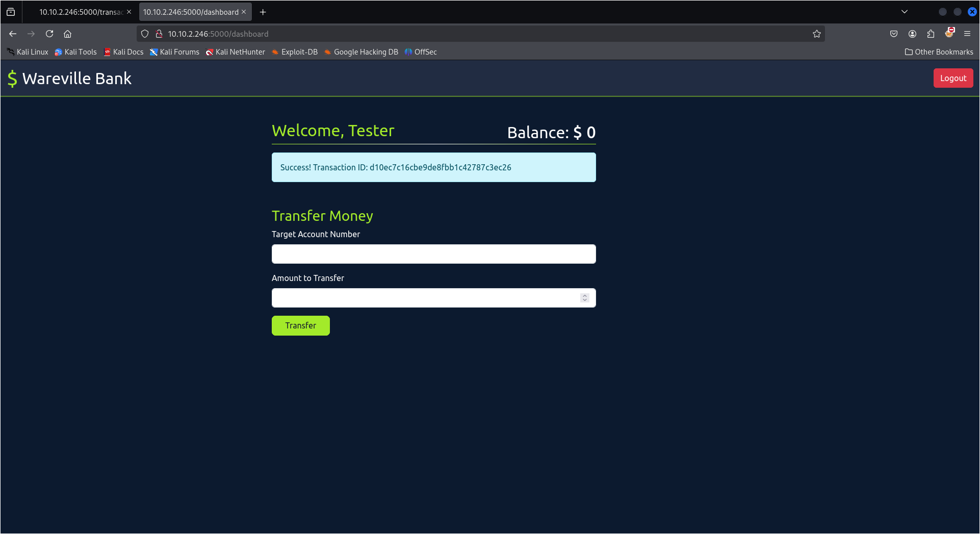This screenshot has height=534, width=980.
Task: Open OffSec bookmark
Action: click(x=421, y=52)
